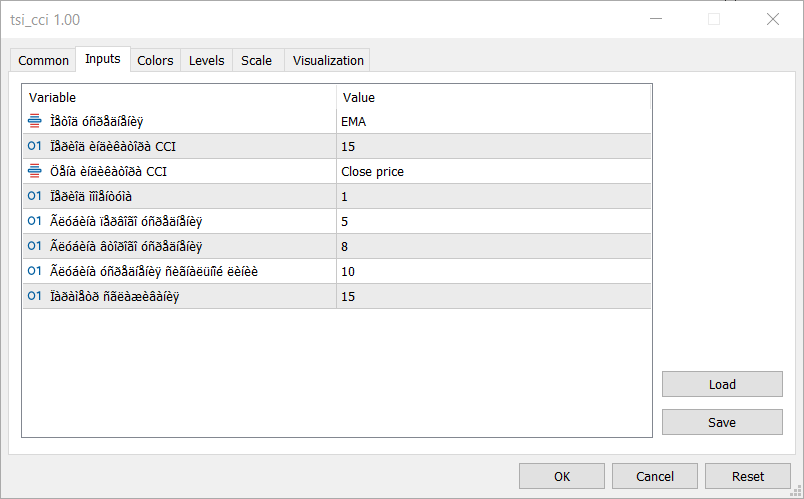The height and width of the screenshot is (499, 804).
Task: Go to the Levels tab
Action: (x=207, y=61)
